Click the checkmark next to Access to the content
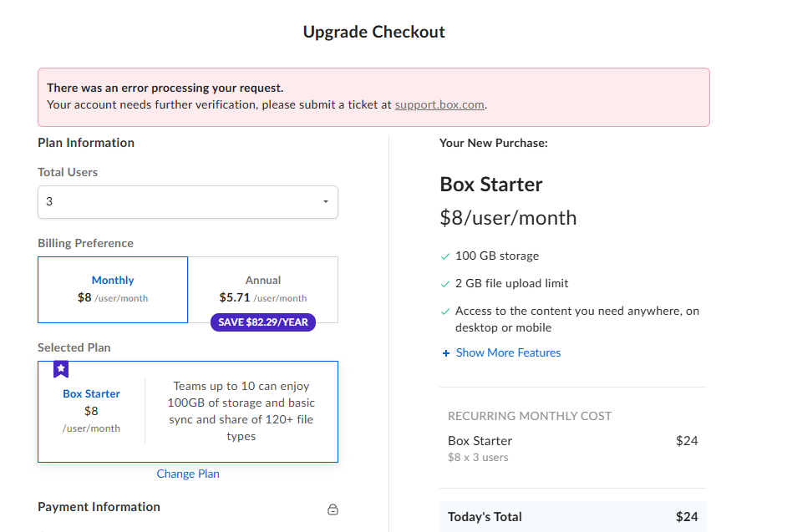 click(x=444, y=312)
